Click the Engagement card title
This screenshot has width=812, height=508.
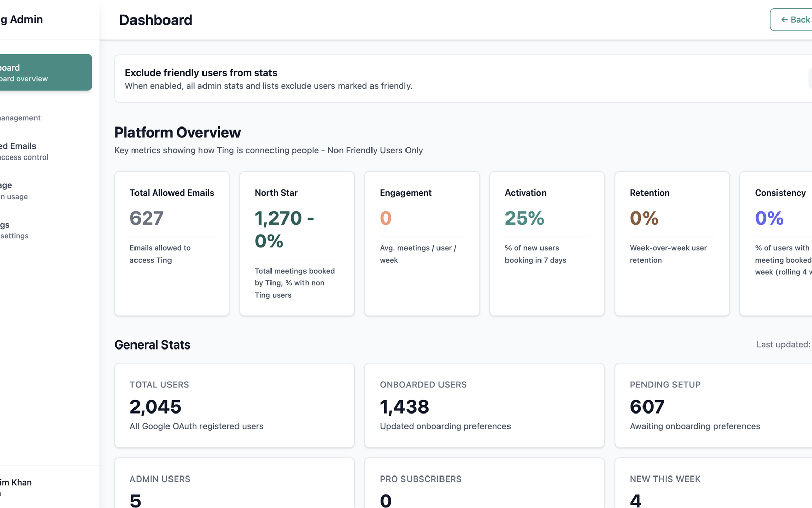[405, 193]
